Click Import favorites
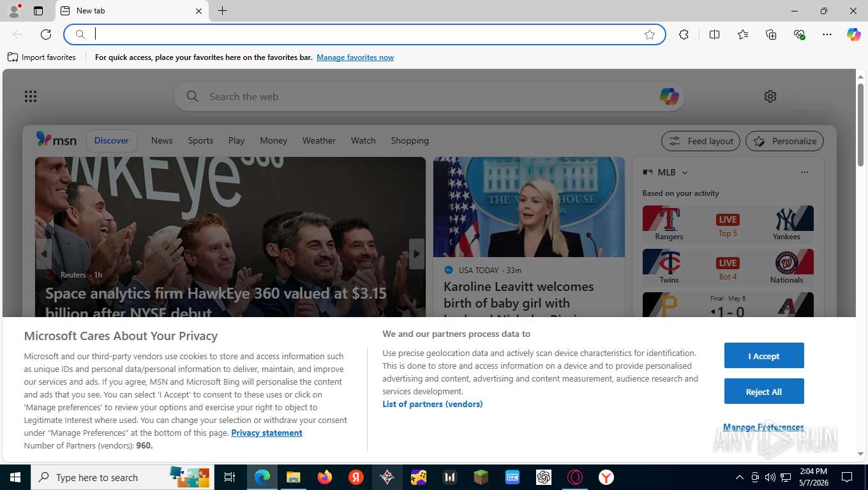This screenshot has width=868, height=490. (x=41, y=57)
